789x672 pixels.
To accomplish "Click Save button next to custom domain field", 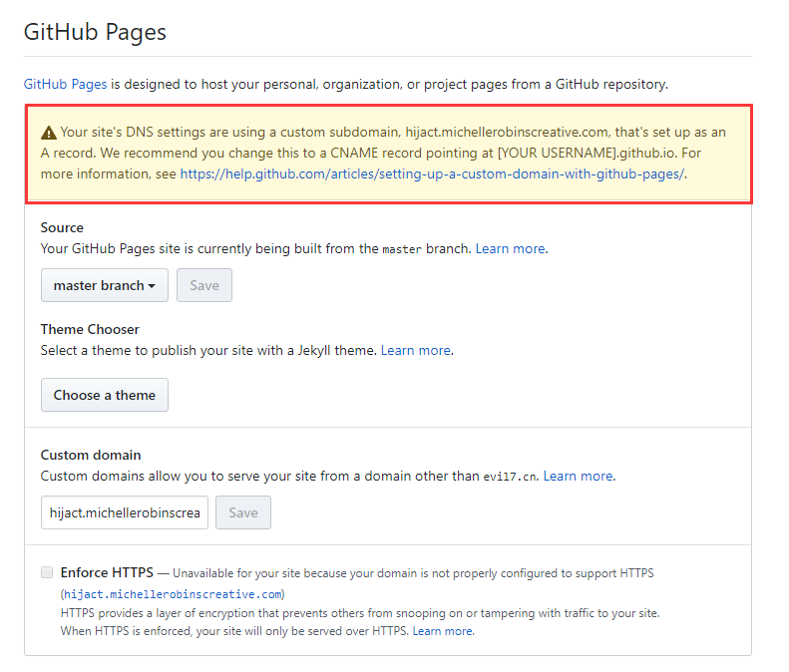I will [243, 512].
